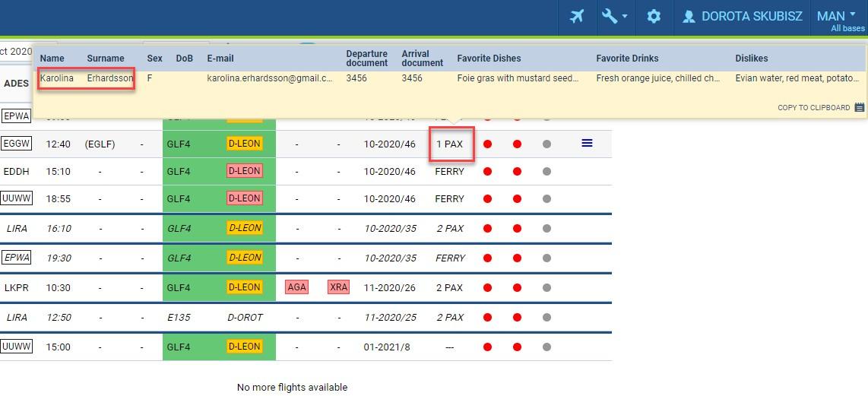Click first red status dot on EDDH row
Viewport: 868px width, 396px height.
(488, 172)
